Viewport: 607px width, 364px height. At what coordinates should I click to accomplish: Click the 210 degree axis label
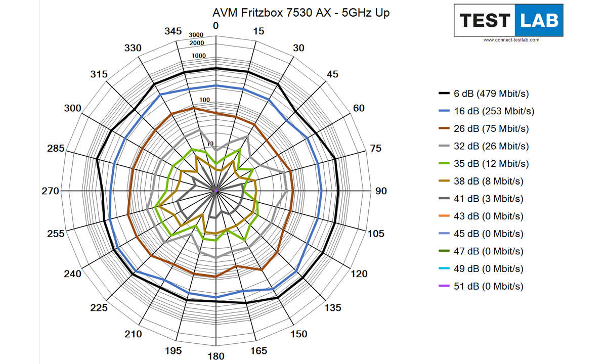[x=133, y=334]
